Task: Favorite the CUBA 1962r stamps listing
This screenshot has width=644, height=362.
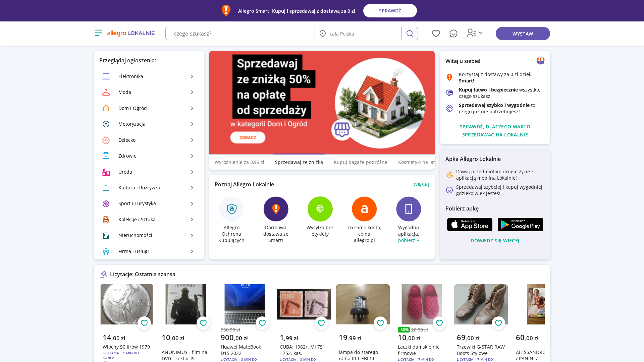Action: coord(321,323)
